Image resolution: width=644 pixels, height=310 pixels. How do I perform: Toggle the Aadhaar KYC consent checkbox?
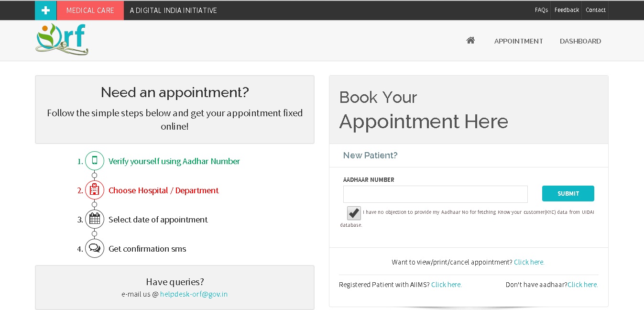click(x=354, y=213)
